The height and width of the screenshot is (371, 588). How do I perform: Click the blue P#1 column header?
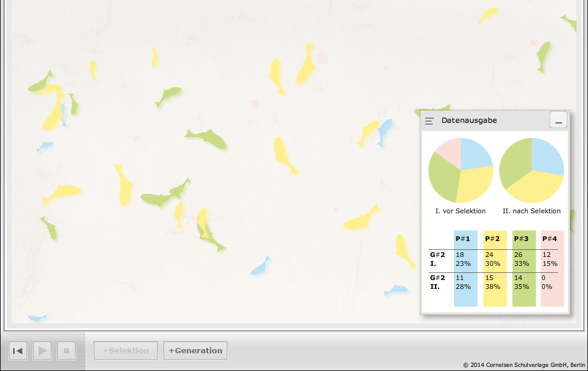click(463, 239)
